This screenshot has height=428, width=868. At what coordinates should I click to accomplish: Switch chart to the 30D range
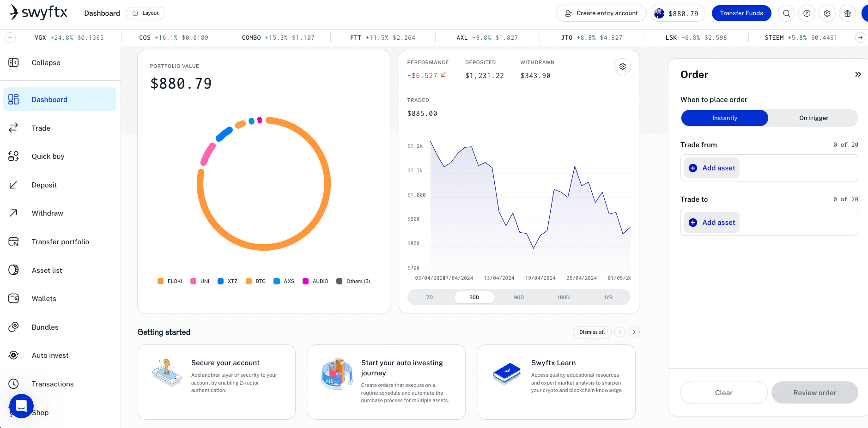(x=474, y=297)
